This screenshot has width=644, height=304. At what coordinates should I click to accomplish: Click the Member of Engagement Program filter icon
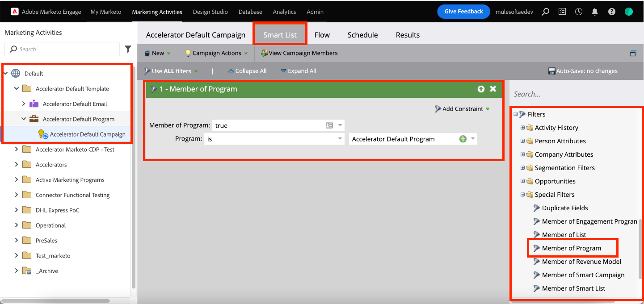(537, 221)
